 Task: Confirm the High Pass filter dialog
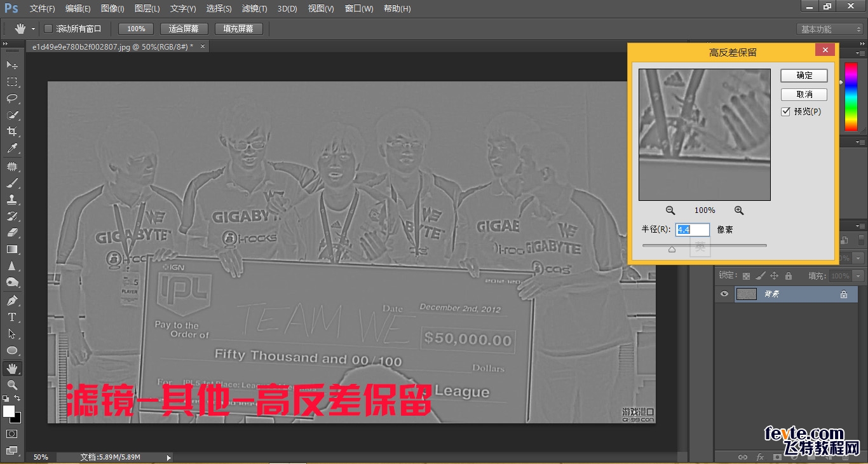click(804, 76)
